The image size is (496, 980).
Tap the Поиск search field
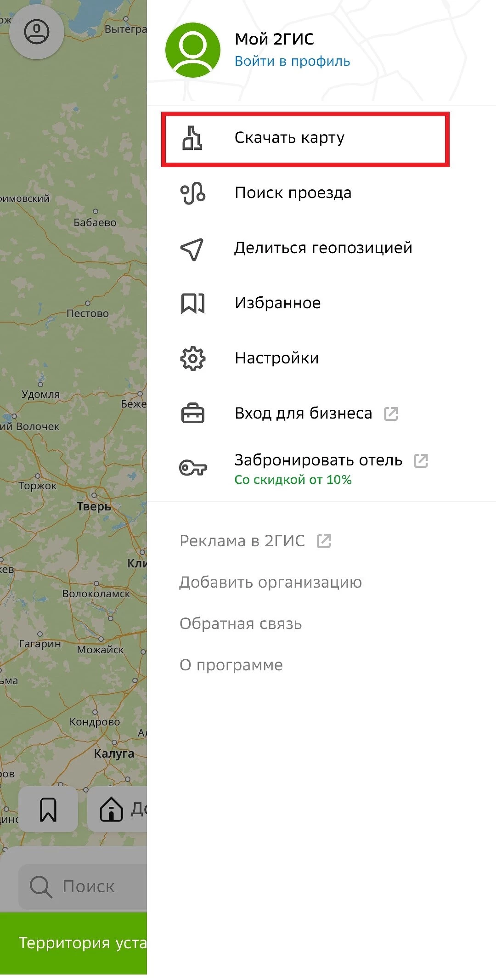pyautogui.click(x=87, y=886)
